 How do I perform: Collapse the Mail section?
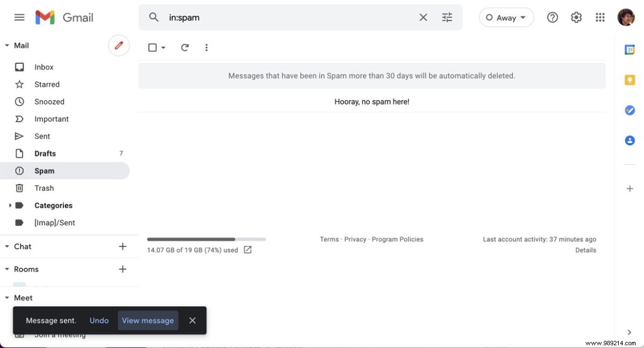[x=6, y=45]
